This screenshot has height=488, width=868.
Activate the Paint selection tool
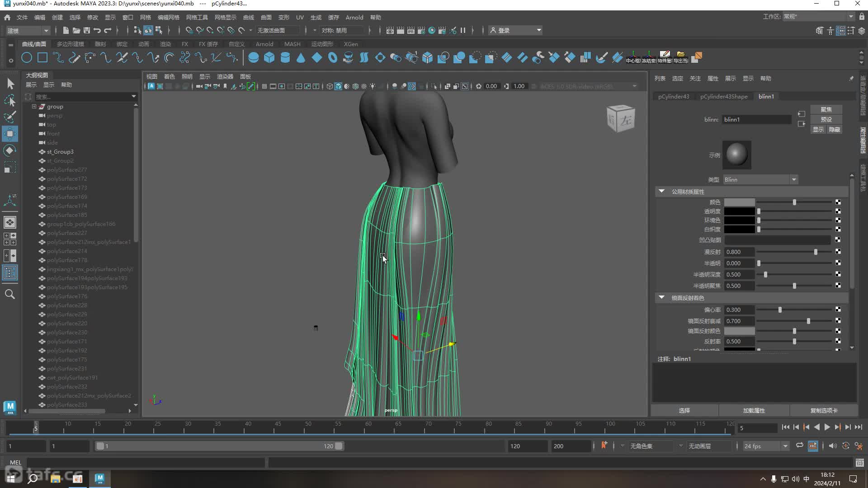(x=10, y=117)
